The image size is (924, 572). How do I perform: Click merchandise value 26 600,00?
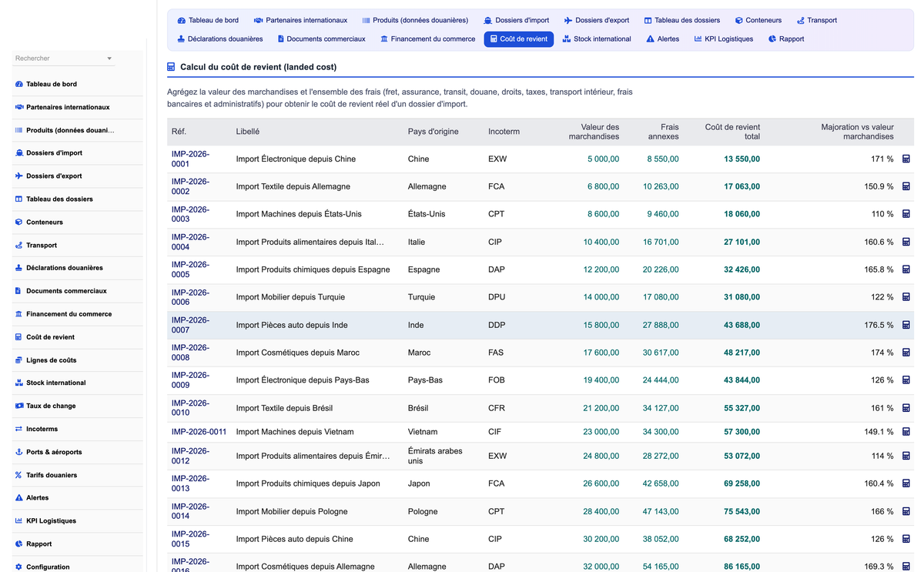click(601, 483)
